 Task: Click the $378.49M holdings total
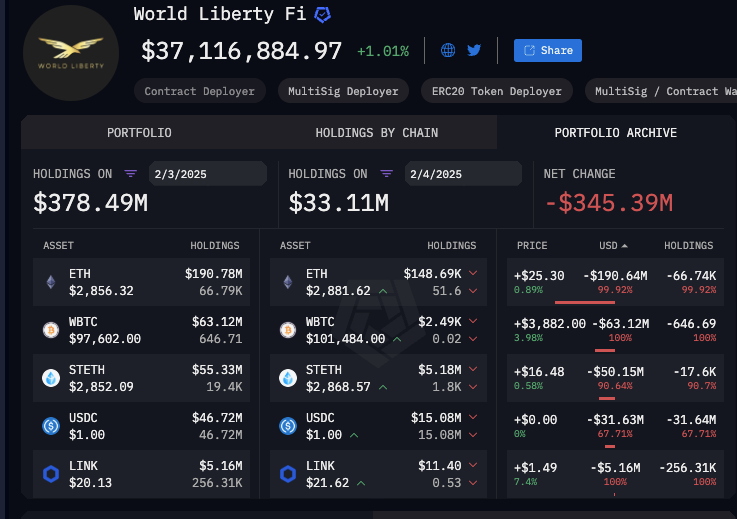pos(91,203)
